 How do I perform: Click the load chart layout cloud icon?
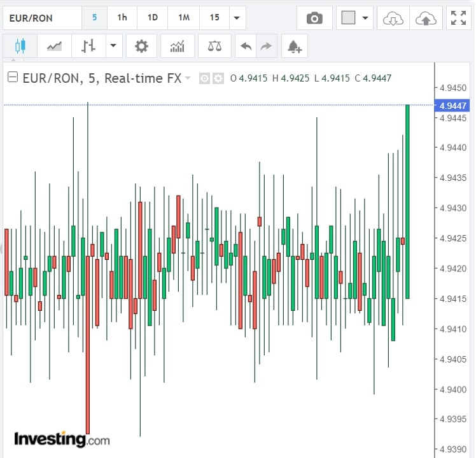click(x=393, y=18)
